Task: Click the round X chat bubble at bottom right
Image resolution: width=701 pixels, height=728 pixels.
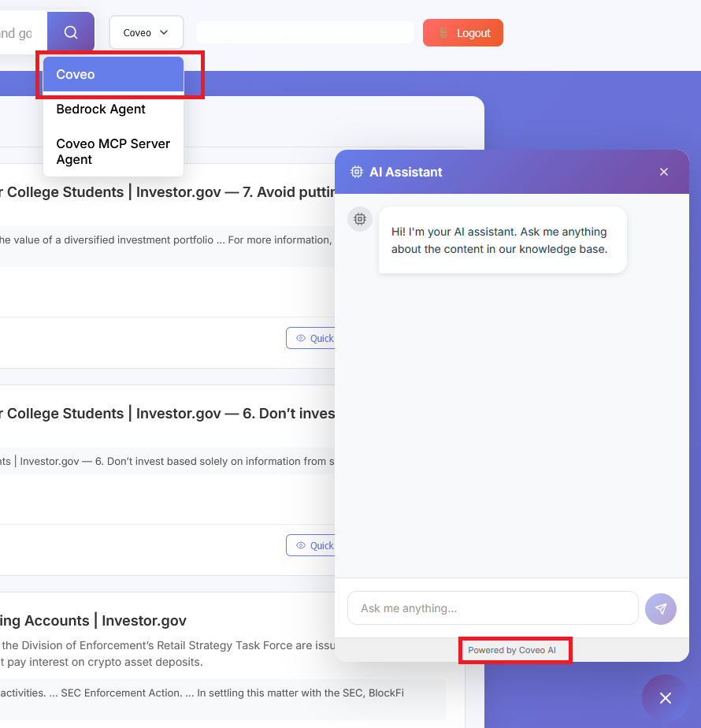Action: 665,697
